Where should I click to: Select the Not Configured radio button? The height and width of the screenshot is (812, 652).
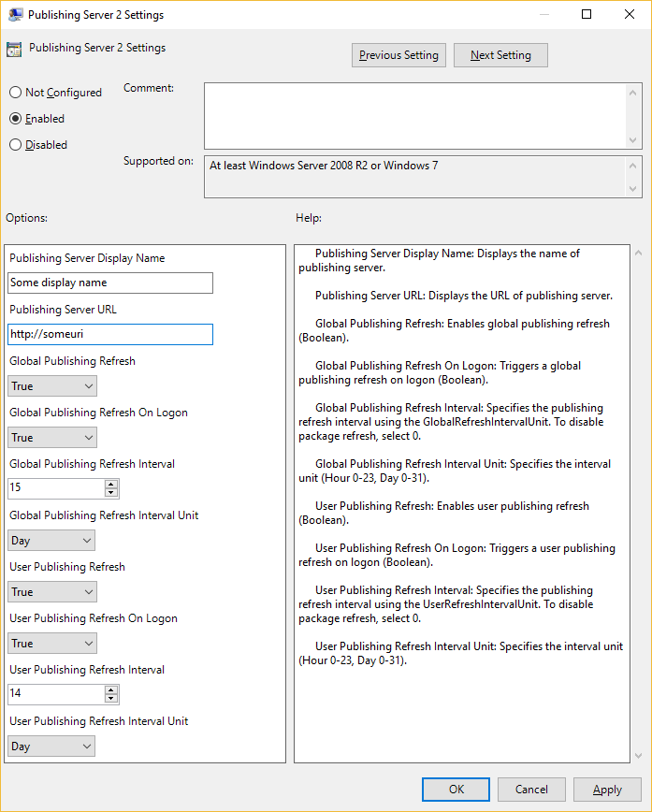coord(15,93)
